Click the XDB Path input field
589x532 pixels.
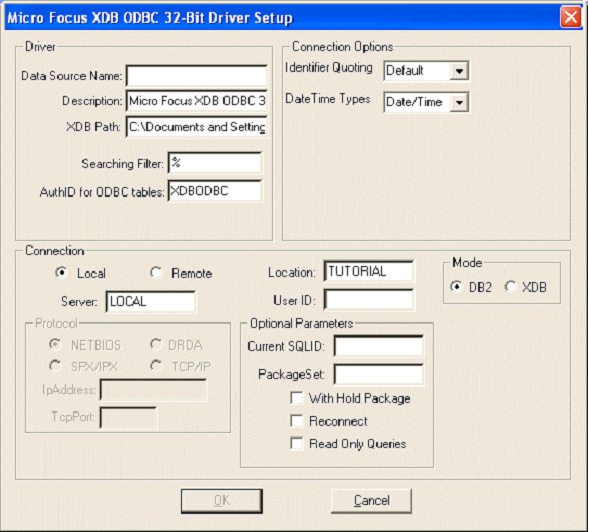(196, 127)
